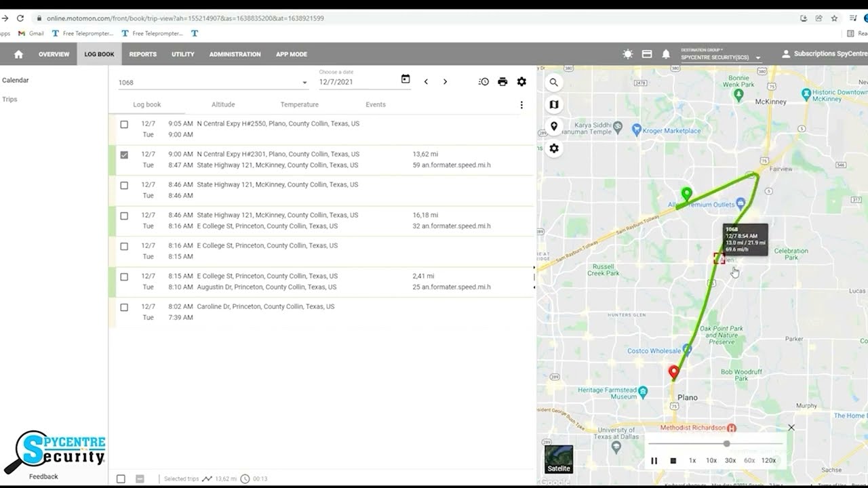Bookmark this page with the star
Viewport: 868px width, 488px height.
835,18
